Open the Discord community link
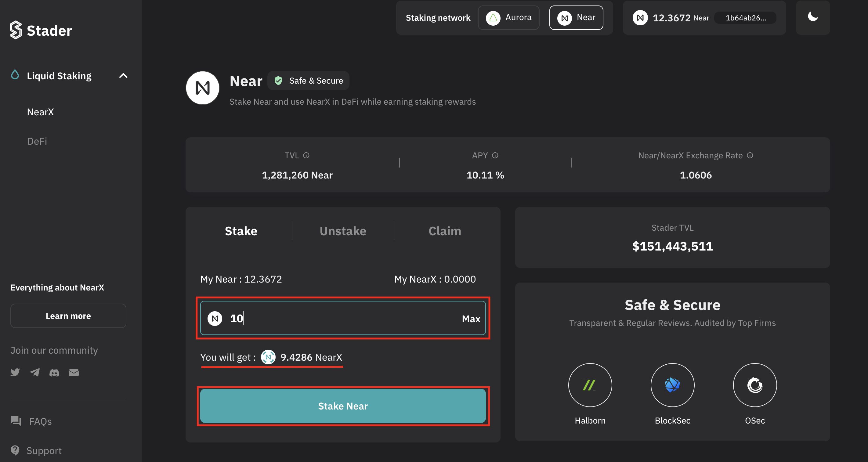This screenshot has width=868, height=462. 54,373
